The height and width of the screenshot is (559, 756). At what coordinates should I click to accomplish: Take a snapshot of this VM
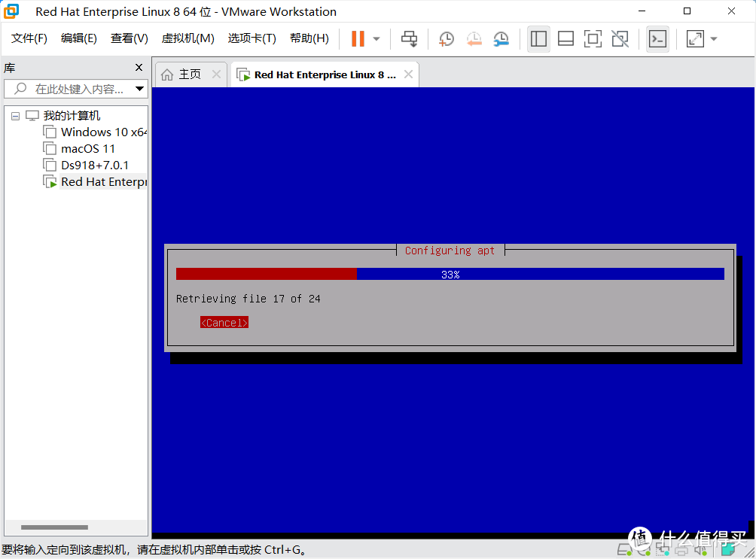click(x=447, y=39)
